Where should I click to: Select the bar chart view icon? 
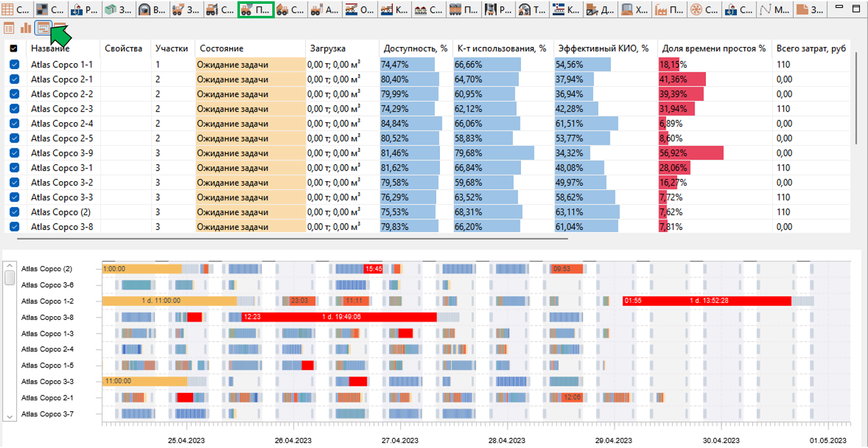(26, 28)
